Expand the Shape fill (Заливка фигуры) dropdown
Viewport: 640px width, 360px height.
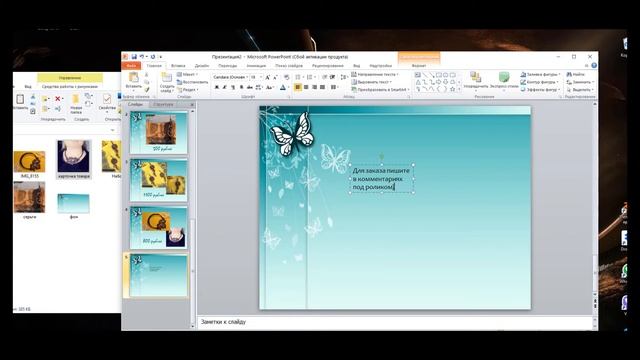tap(540, 74)
